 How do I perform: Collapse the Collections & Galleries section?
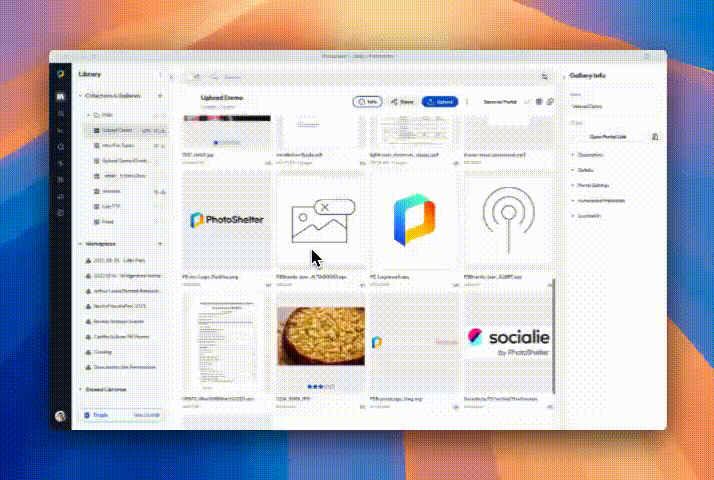[81, 96]
